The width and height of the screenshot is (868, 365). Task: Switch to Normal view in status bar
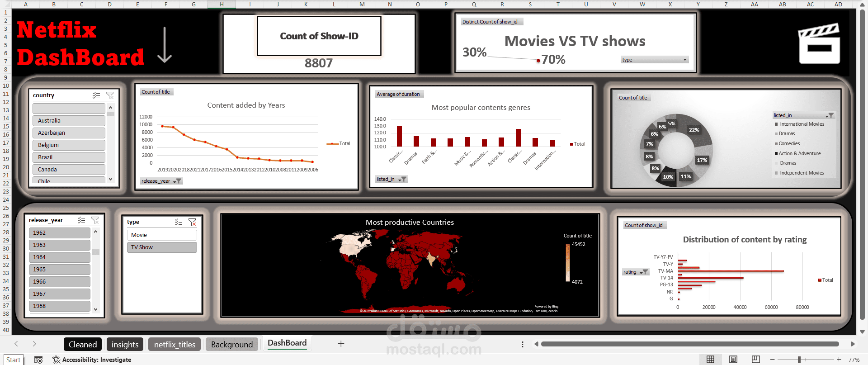tap(711, 360)
